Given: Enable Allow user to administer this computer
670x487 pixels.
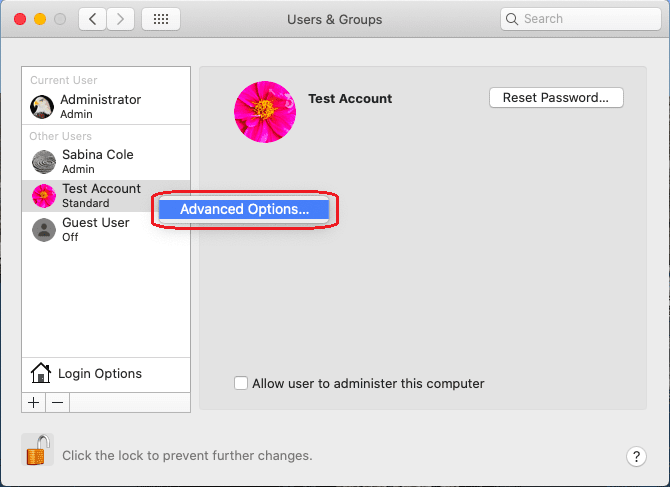Looking at the screenshot, I should [x=241, y=383].
